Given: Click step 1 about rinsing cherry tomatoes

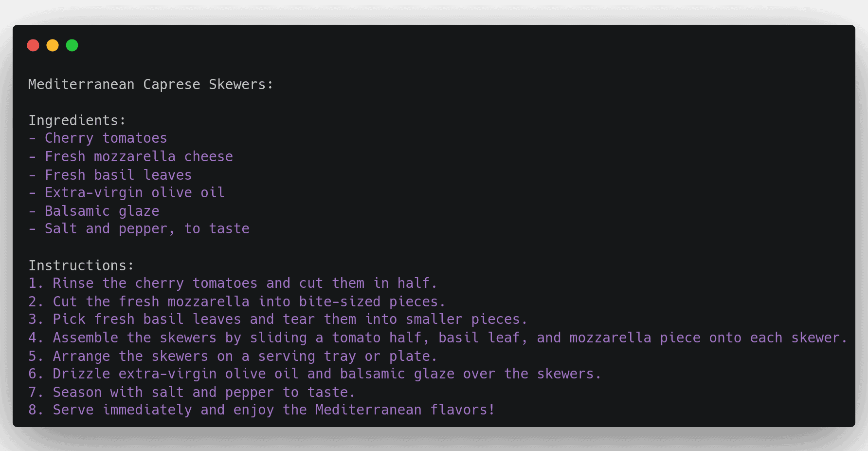Looking at the screenshot, I should pos(233,283).
